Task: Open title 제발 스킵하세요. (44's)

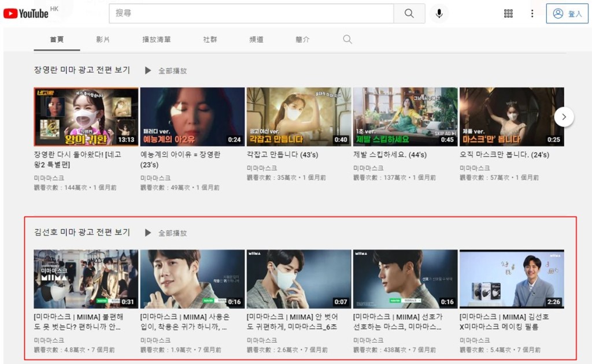Action: [390, 155]
